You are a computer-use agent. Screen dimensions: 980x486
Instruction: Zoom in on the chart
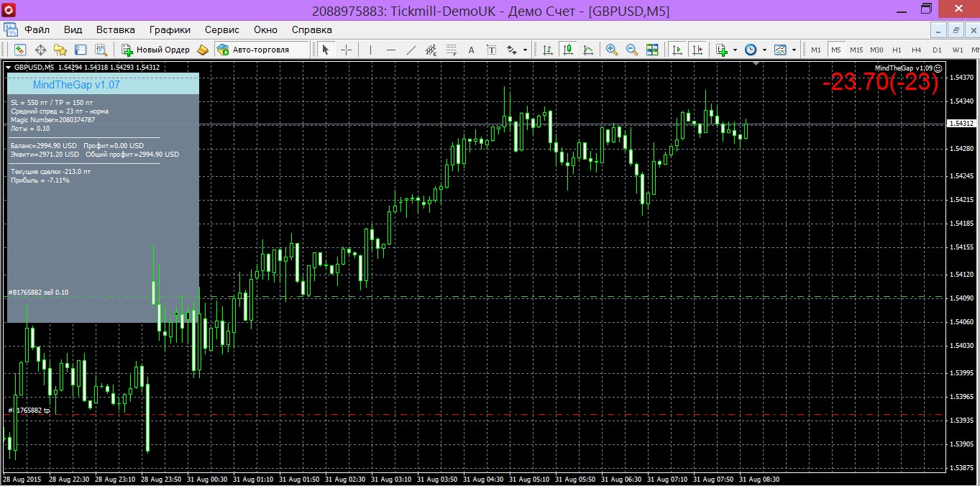tap(612, 50)
